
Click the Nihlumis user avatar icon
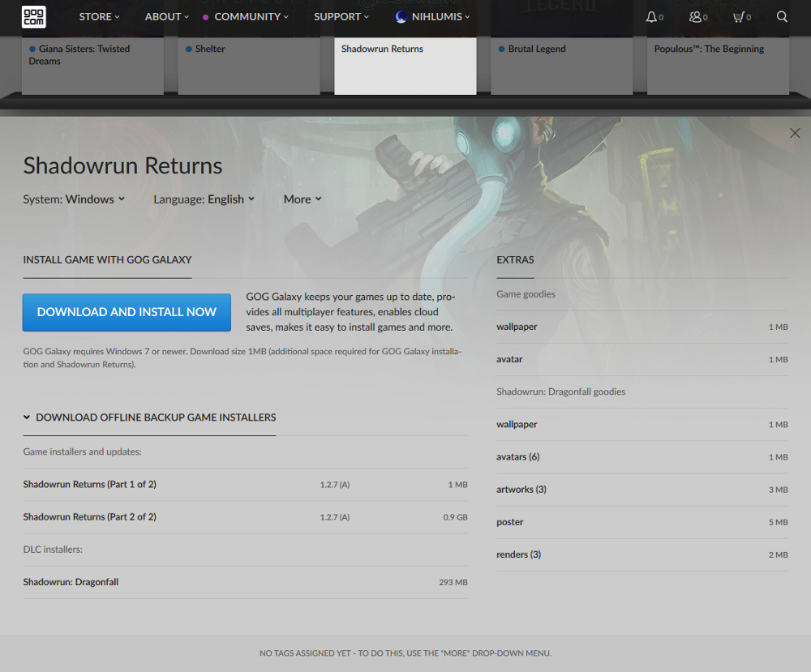[401, 16]
